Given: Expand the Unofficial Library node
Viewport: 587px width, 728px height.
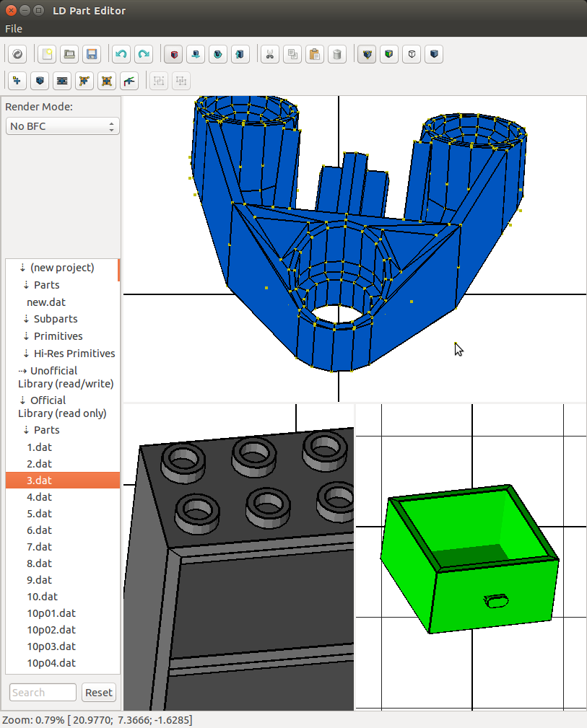Looking at the screenshot, I should pyautogui.click(x=22, y=371).
